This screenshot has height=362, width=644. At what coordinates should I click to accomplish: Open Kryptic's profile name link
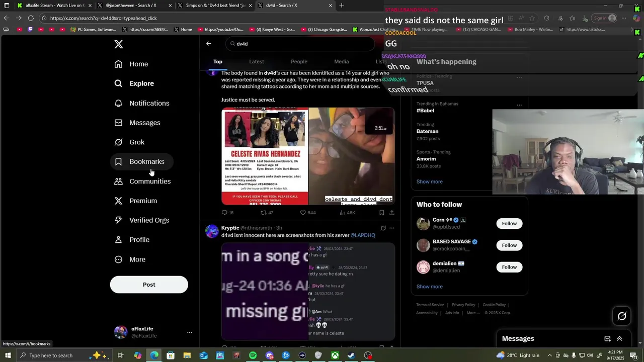[x=230, y=228]
